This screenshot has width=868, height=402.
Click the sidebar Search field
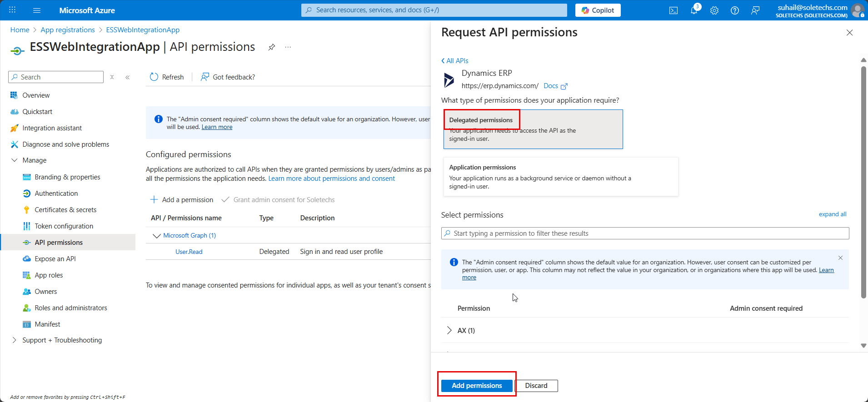click(56, 77)
